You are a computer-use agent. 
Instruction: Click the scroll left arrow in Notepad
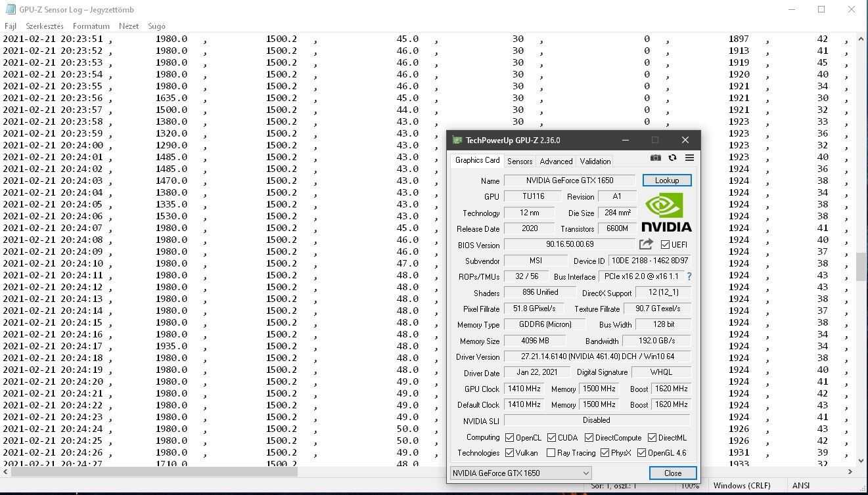[5, 471]
